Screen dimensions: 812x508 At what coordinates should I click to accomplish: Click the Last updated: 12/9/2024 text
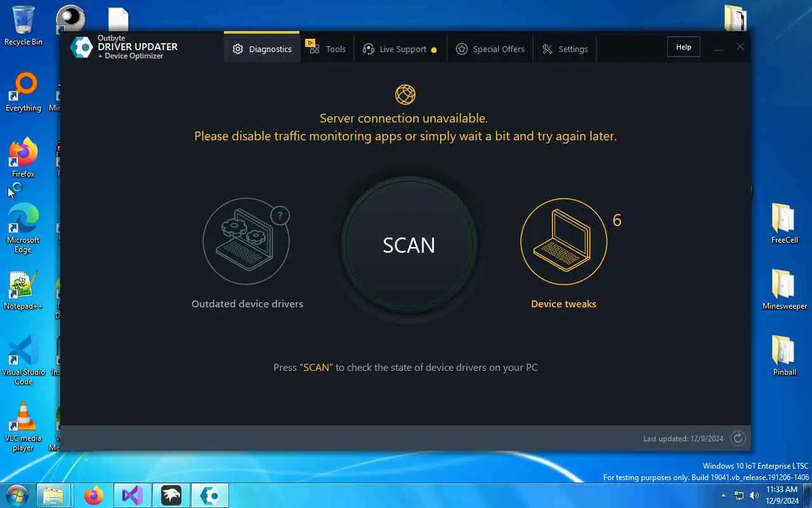[683, 439]
